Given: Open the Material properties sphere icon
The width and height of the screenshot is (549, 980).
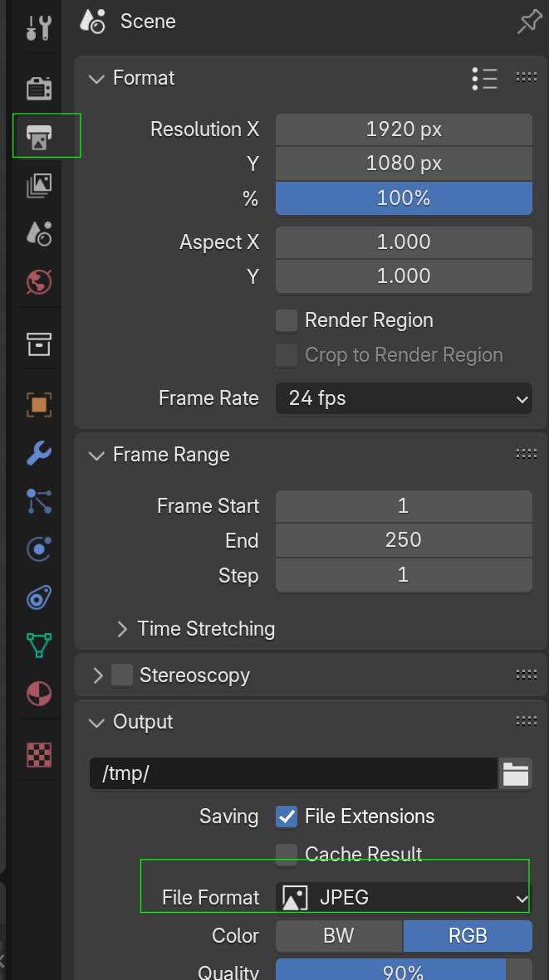Looking at the screenshot, I should pyautogui.click(x=38, y=693).
